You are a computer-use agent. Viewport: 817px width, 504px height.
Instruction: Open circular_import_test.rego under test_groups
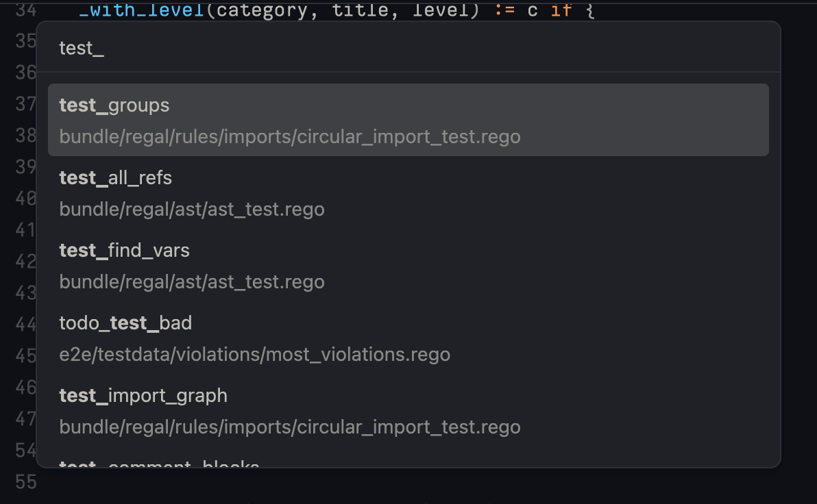tap(290, 136)
